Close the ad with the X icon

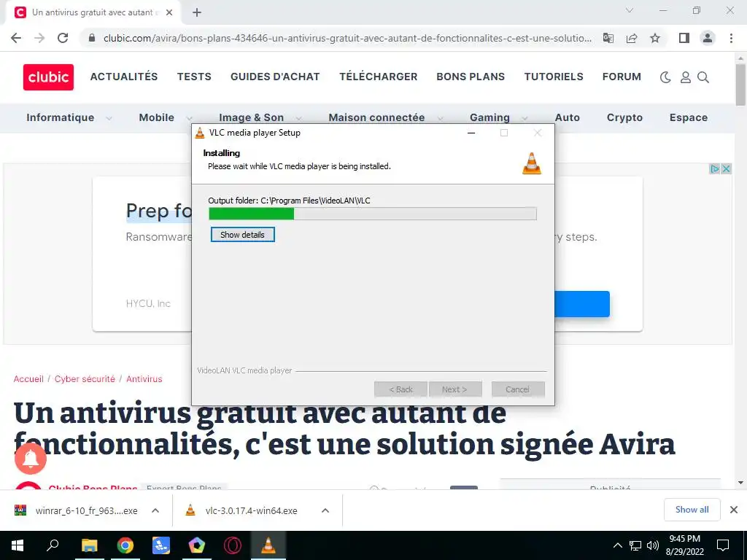pyautogui.click(x=726, y=168)
